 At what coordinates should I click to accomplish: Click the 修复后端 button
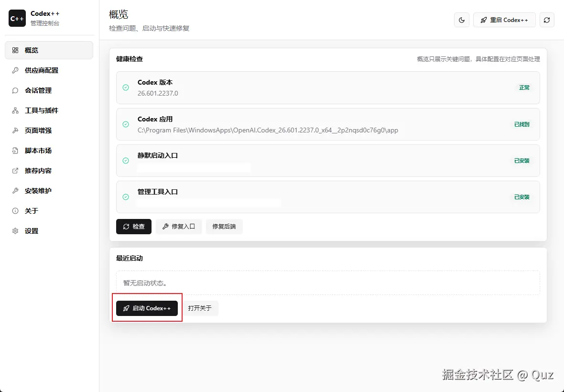coord(224,227)
